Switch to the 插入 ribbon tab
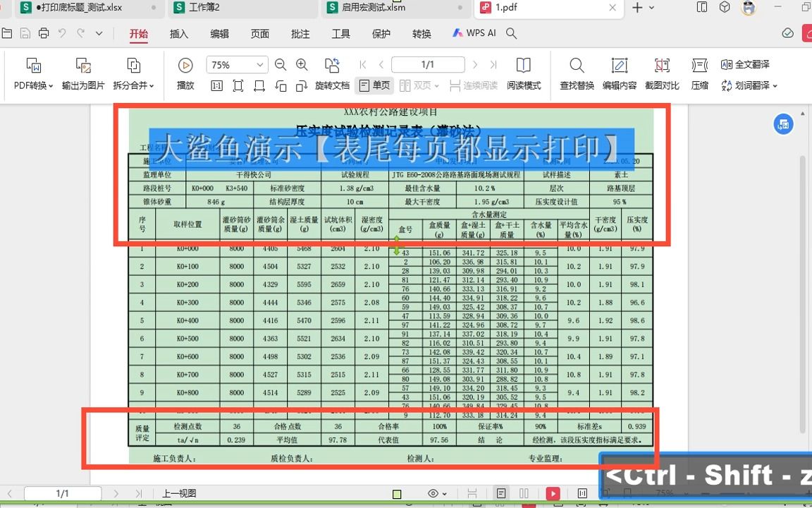The image size is (812, 508). pos(178,32)
